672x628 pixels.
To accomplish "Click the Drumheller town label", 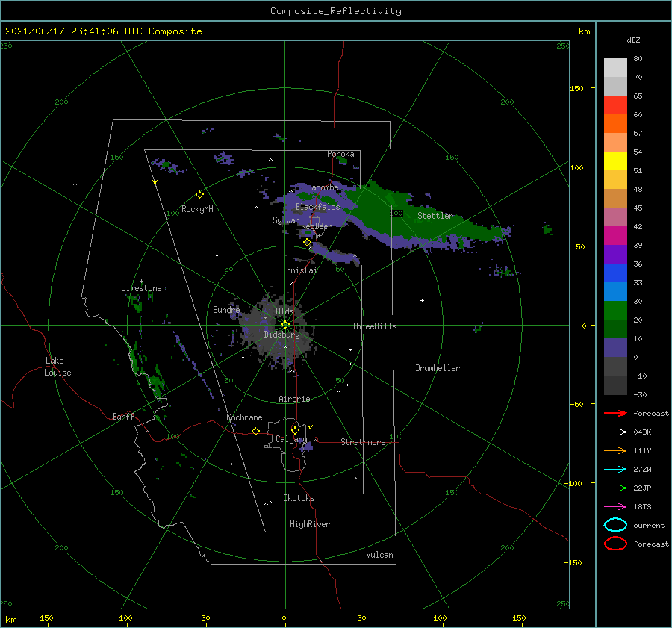I will (438, 368).
